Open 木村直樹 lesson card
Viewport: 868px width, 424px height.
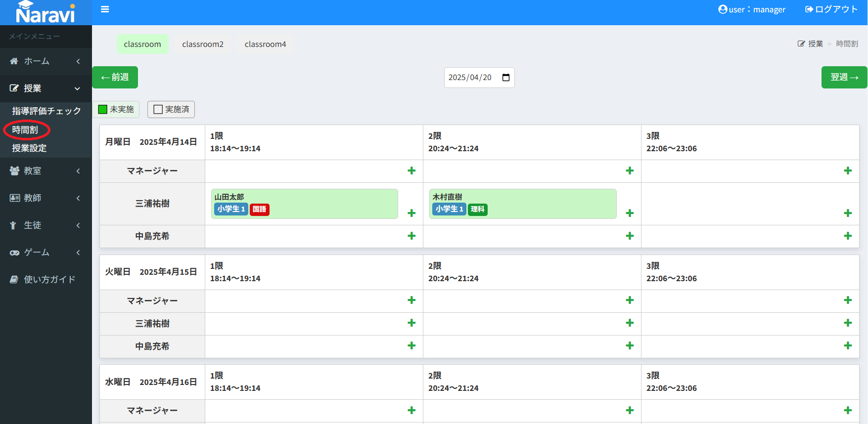click(x=523, y=204)
